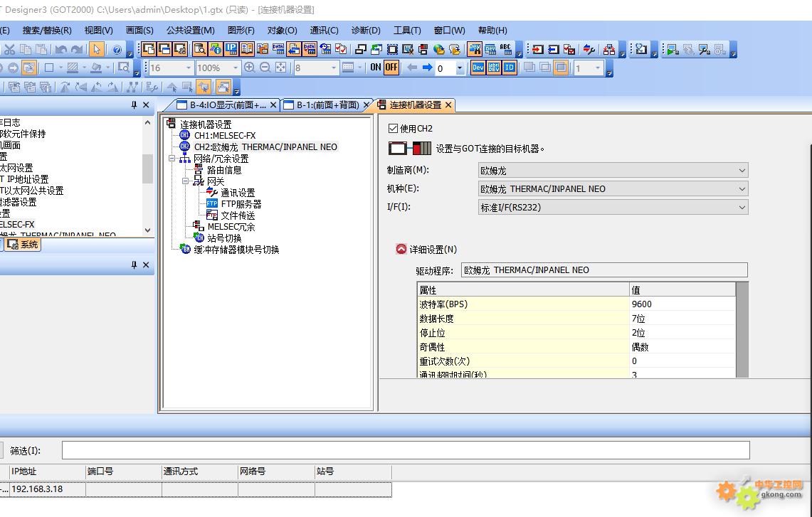This screenshot has height=517, width=812.
Task: Open the 搜索/替换(R) menu
Action: coord(46,31)
